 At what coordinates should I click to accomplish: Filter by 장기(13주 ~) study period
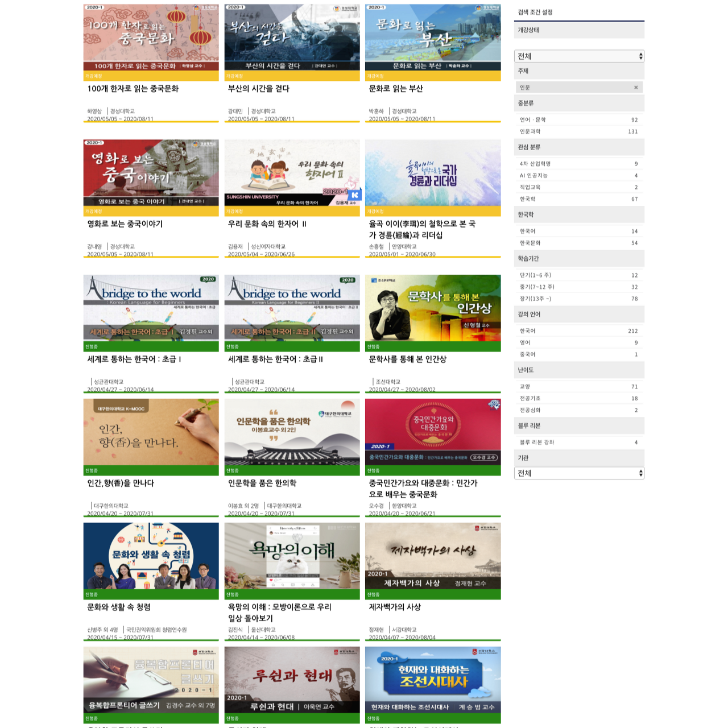[x=579, y=299]
